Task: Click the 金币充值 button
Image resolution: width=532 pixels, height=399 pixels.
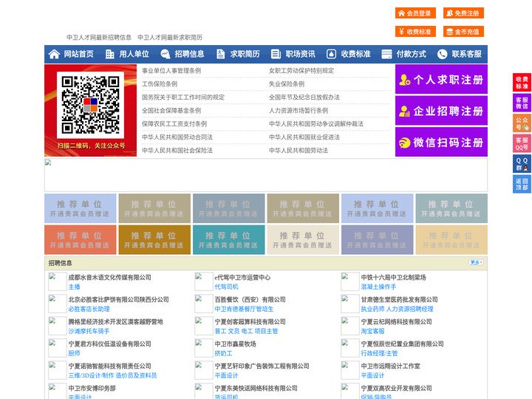Action: [463, 32]
